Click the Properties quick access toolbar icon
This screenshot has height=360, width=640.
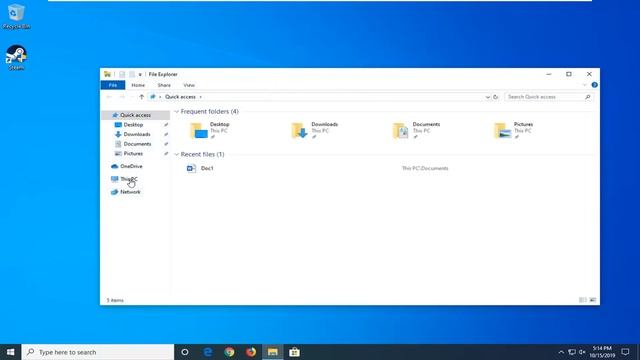pos(122,74)
